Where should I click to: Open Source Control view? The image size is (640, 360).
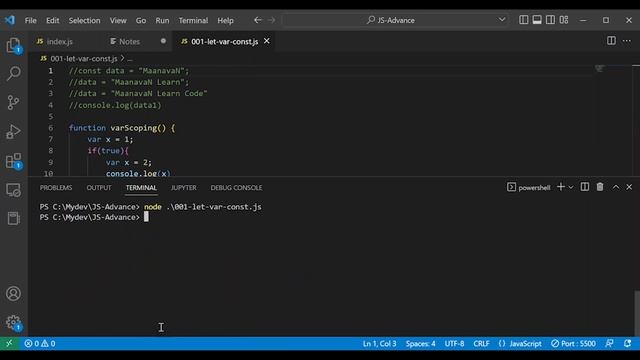tap(13, 102)
